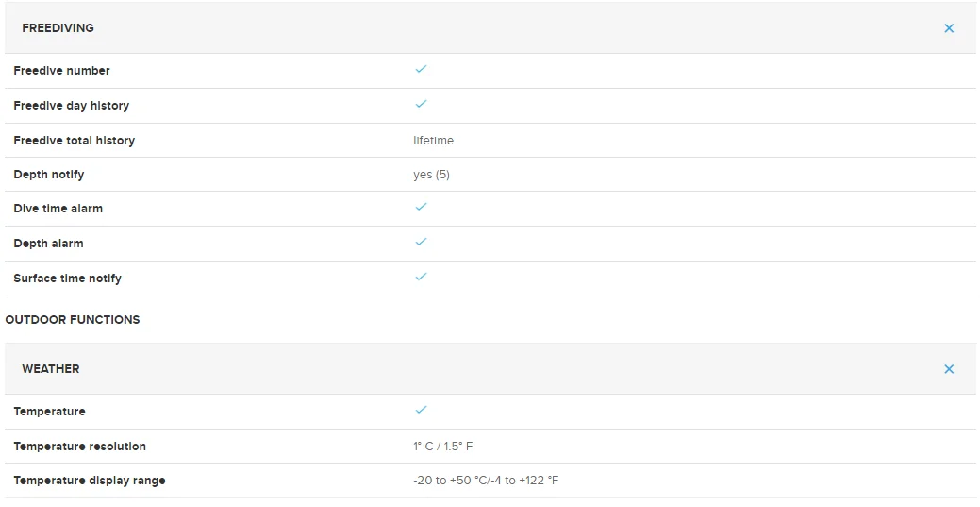Click the Dive time alarm label
The height and width of the screenshot is (507, 980).
[x=58, y=209]
